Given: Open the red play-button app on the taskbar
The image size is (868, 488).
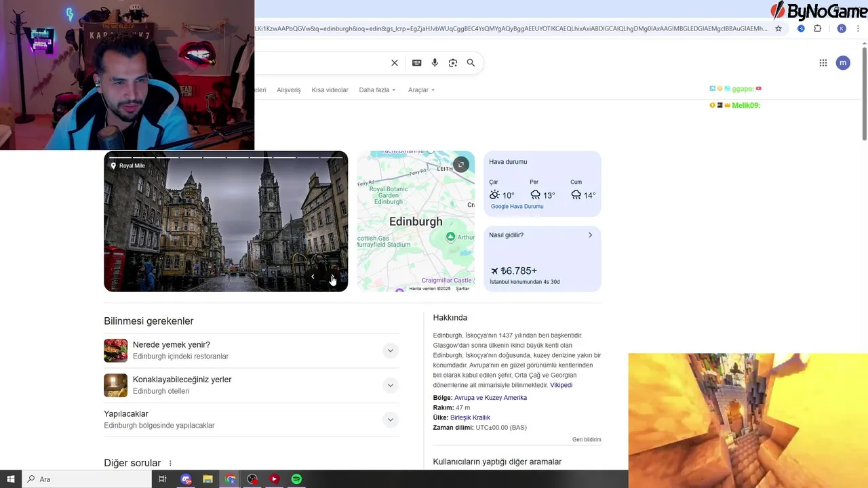Looking at the screenshot, I should (274, 479).
